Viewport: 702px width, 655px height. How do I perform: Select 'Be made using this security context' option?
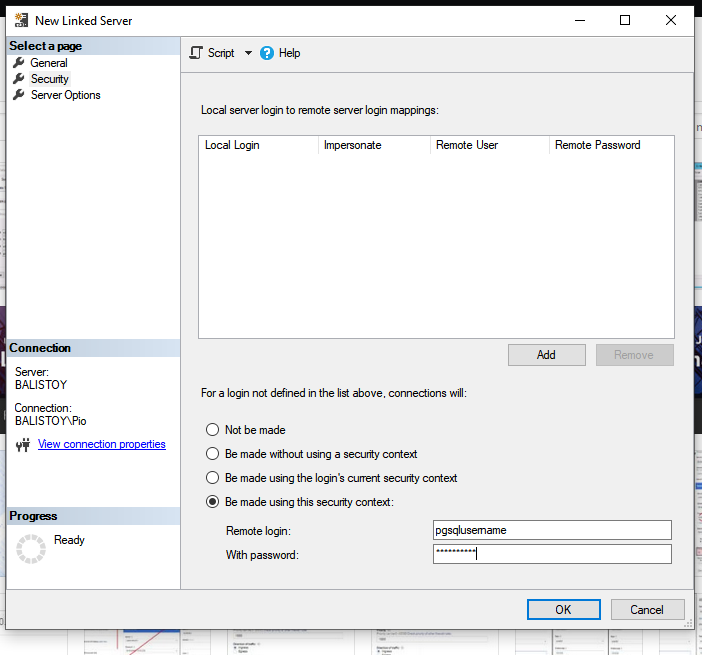[212, 502]
